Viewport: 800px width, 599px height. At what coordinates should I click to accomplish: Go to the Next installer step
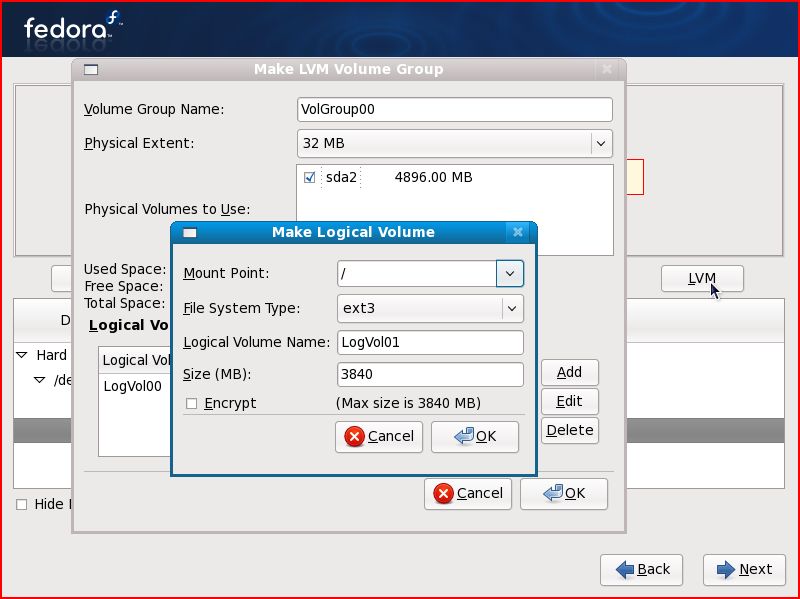[744, 569]
